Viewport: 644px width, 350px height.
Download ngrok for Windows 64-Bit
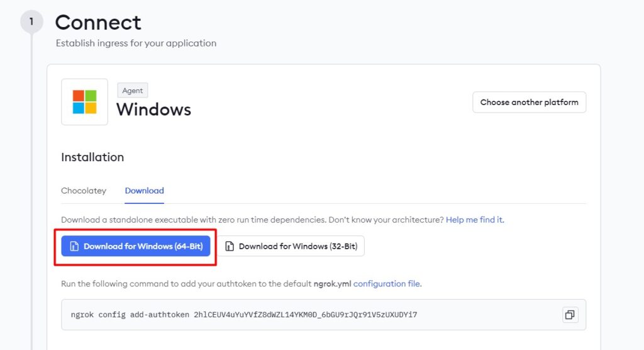point(136,246)
